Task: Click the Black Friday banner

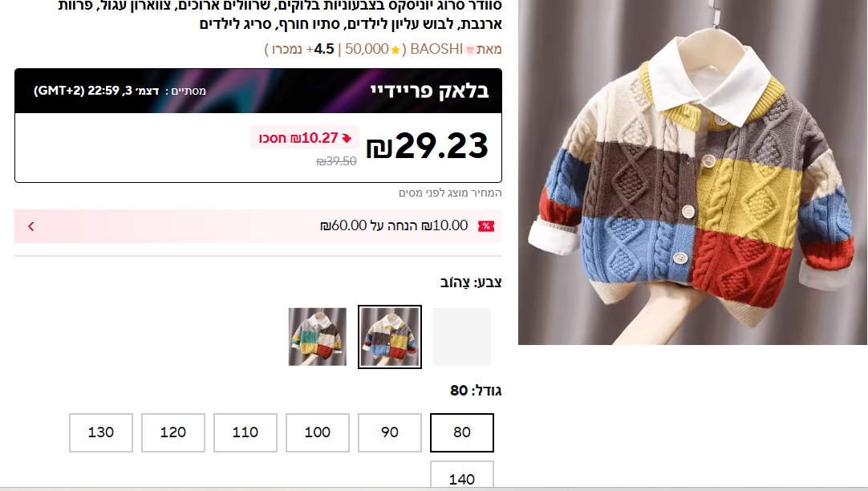Action: [258, 91]
